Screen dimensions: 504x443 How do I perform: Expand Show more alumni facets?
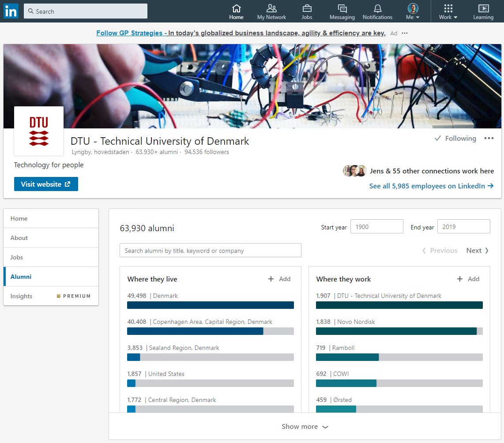pos(305,427)
